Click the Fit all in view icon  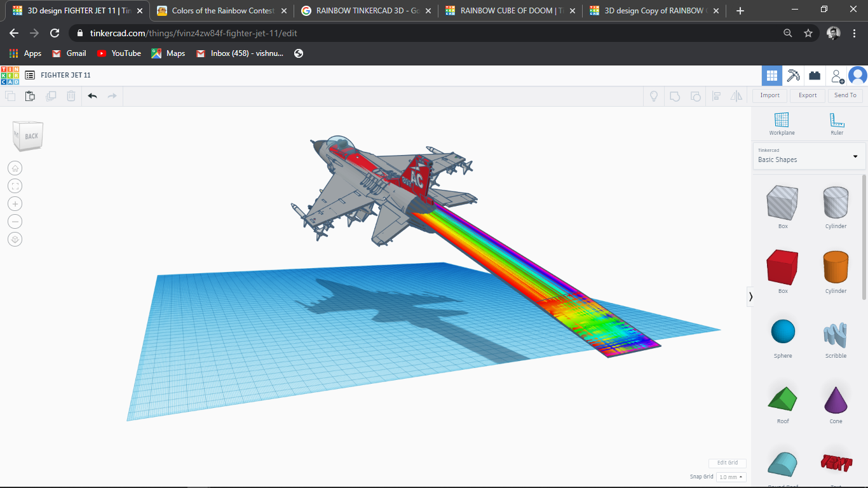point(15,186)
